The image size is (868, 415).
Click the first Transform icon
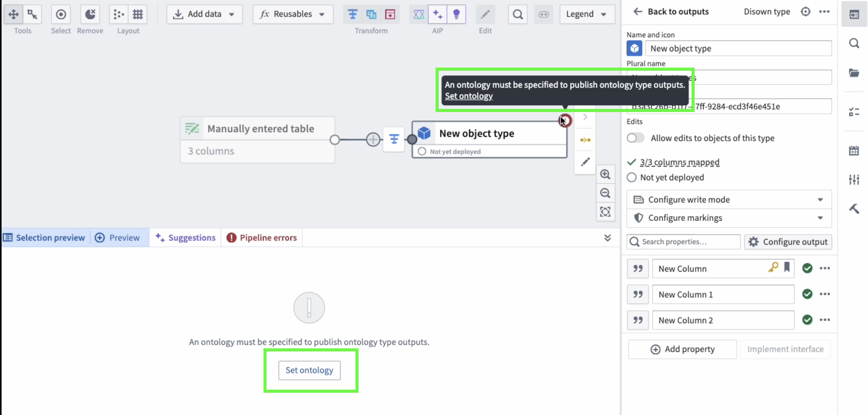[352, 14]
